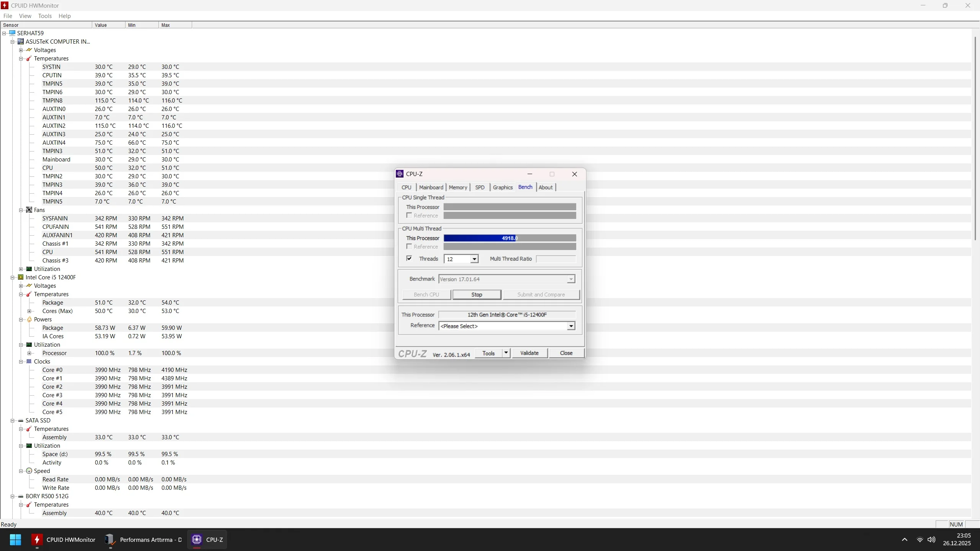The width and height of the screenshot is (980, 551).
Task: Expand the ASUSTeK Voltages node
Action: point(21,50)
